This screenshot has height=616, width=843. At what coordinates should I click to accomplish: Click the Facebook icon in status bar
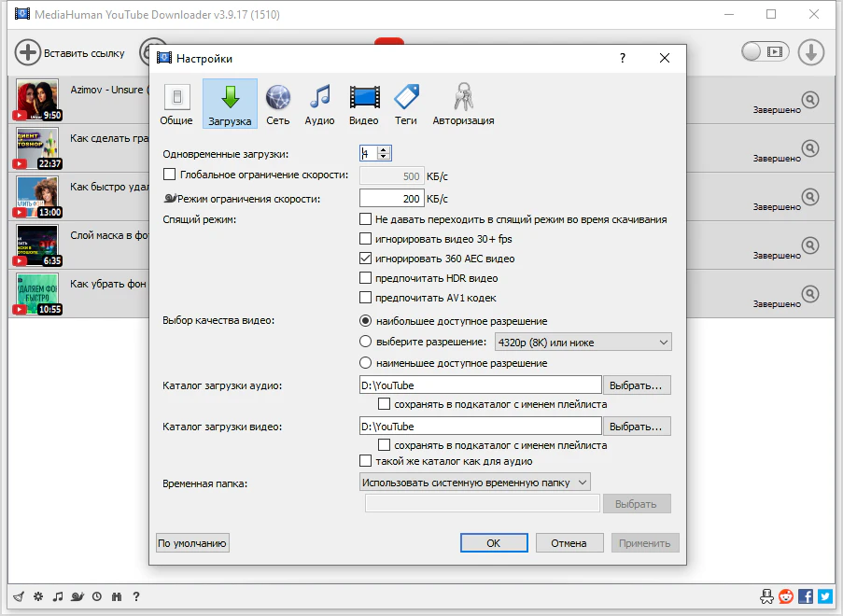coord(806,596)
